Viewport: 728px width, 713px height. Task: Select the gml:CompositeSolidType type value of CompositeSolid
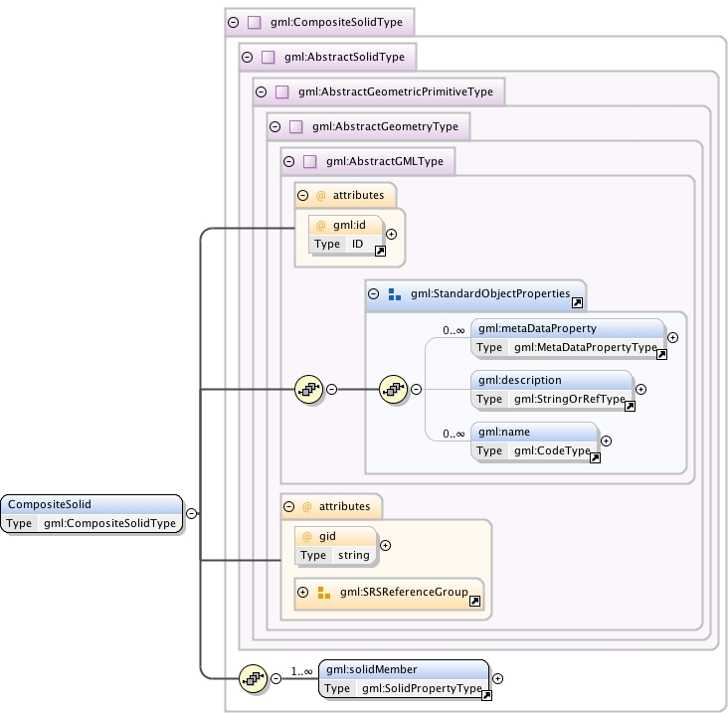109,524
